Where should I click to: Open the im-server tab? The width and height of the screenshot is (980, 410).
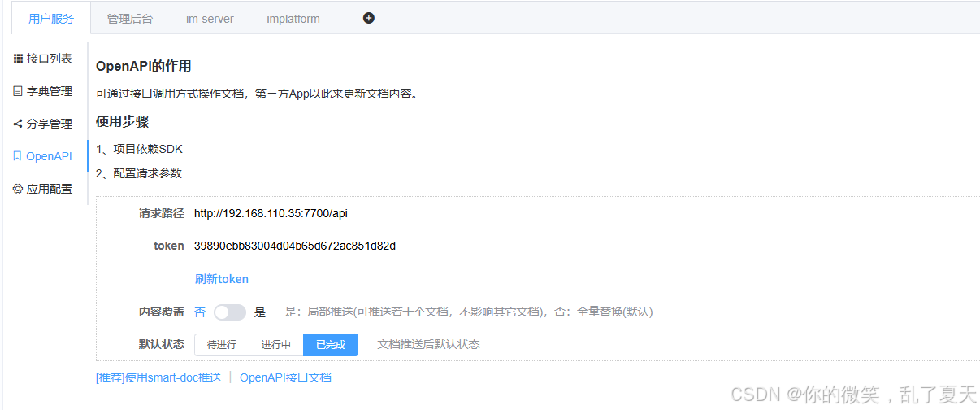(x=210, y=18)
